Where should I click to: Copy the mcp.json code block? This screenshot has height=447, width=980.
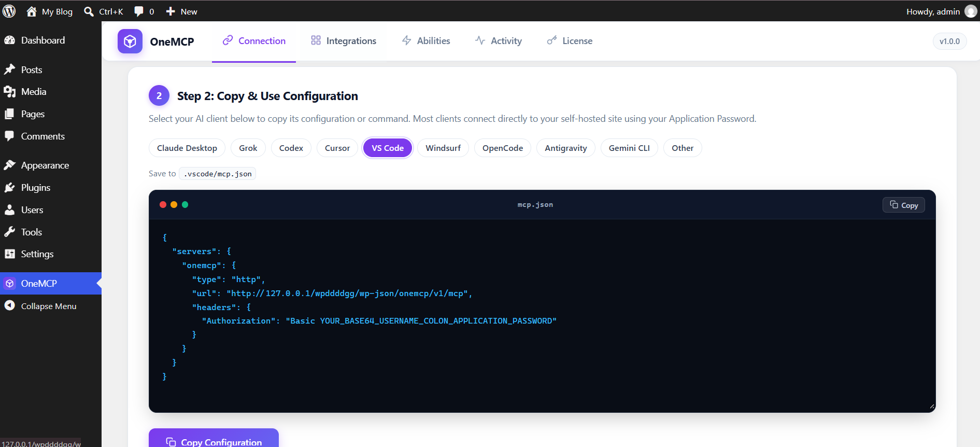pyautogui.click(x=904, y=205)
